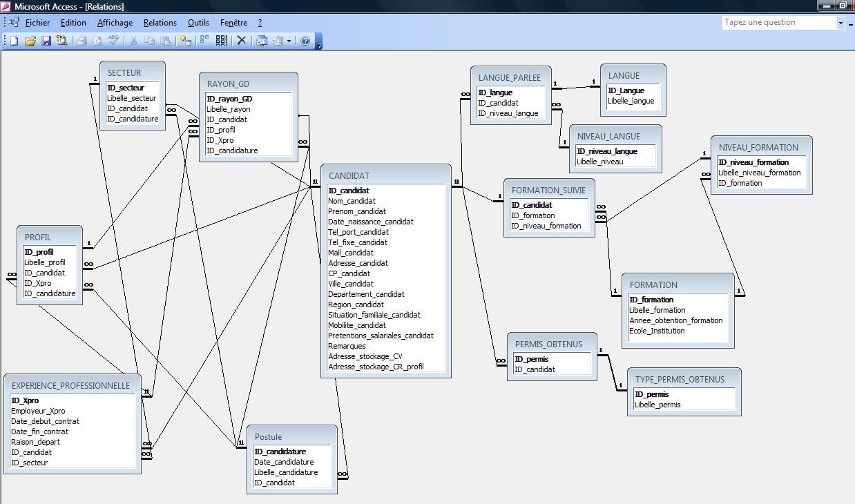Image resolution: width=855 pixels, height=504 pixels.
Task: Select the Postule table title
Action: click(268, 437)
